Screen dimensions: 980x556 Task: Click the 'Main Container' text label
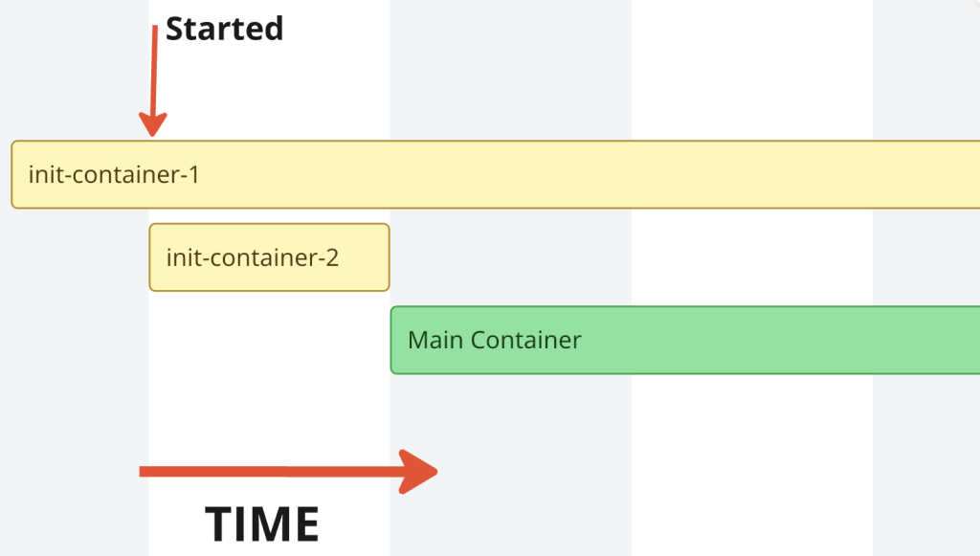coord(495,340)
